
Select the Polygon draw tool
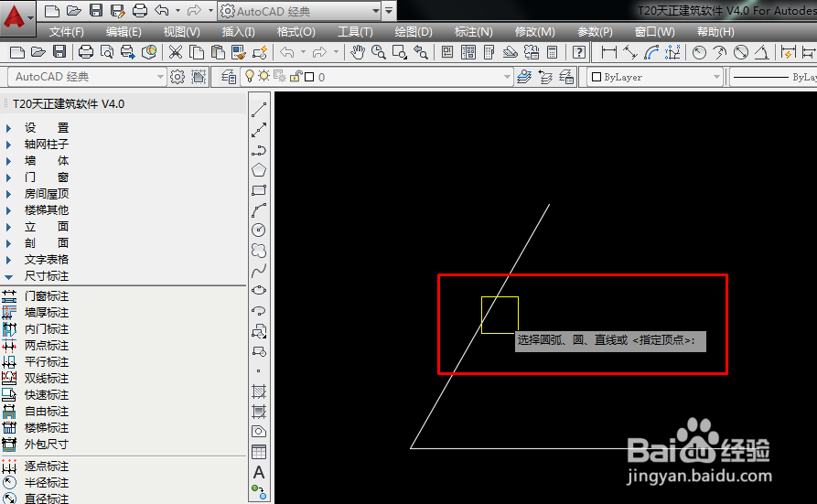pyautogui.click(x=259, y=170)
